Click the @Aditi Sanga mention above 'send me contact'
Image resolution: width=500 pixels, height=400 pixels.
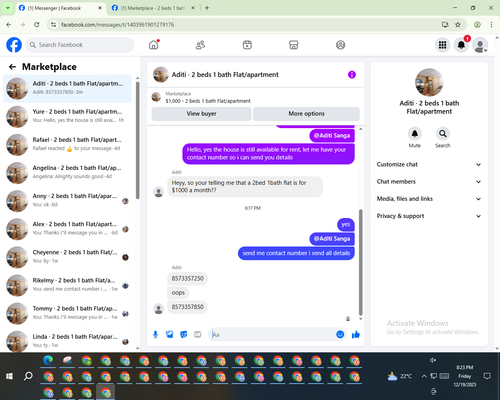click(332, 239)
